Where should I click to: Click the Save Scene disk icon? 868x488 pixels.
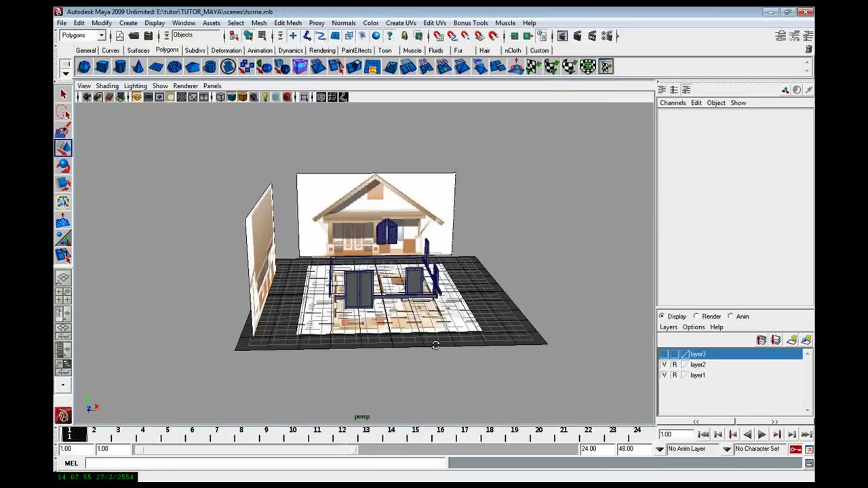[149, 36]
